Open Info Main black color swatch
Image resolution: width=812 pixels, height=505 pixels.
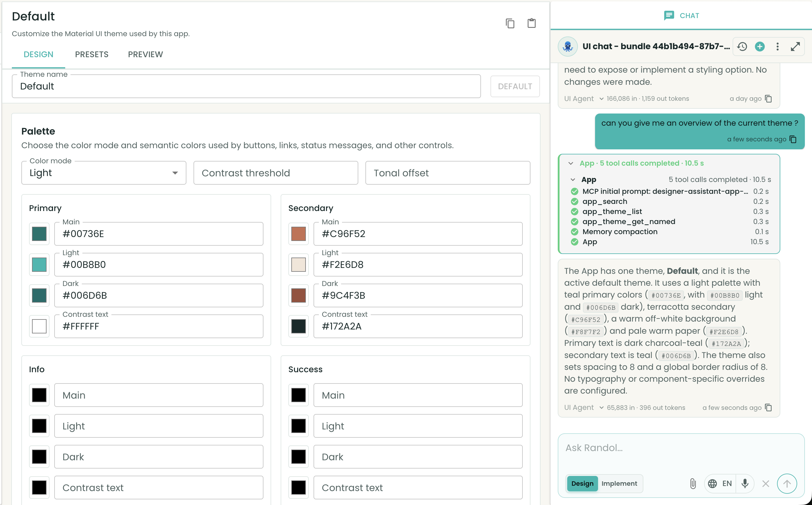39,395
